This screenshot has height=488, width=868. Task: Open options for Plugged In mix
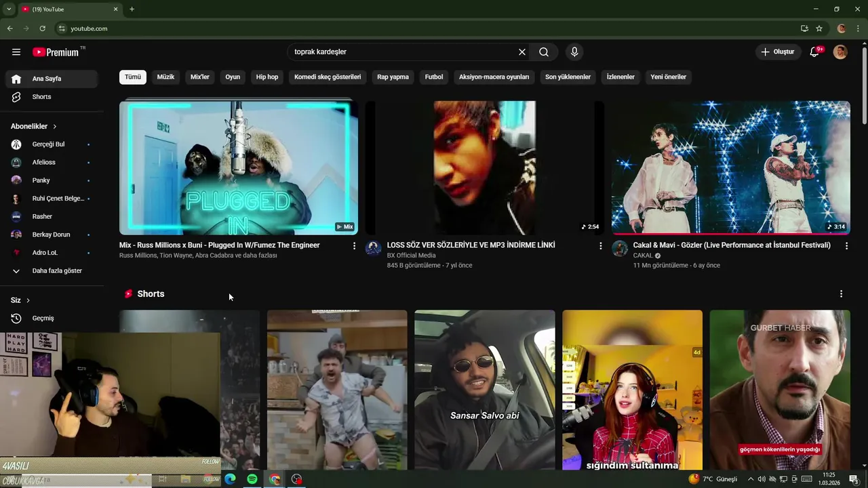pyautogui.click(x=354, y=246)
